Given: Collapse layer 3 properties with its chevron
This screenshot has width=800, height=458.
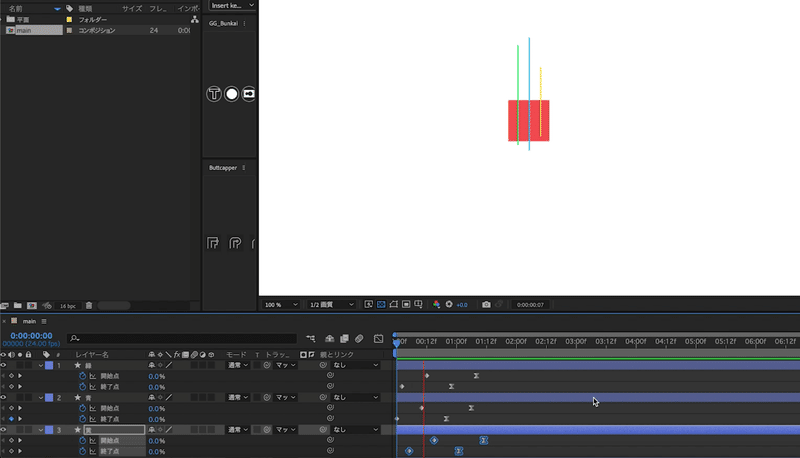Looking at the screenshot, I should coord(41,429).
